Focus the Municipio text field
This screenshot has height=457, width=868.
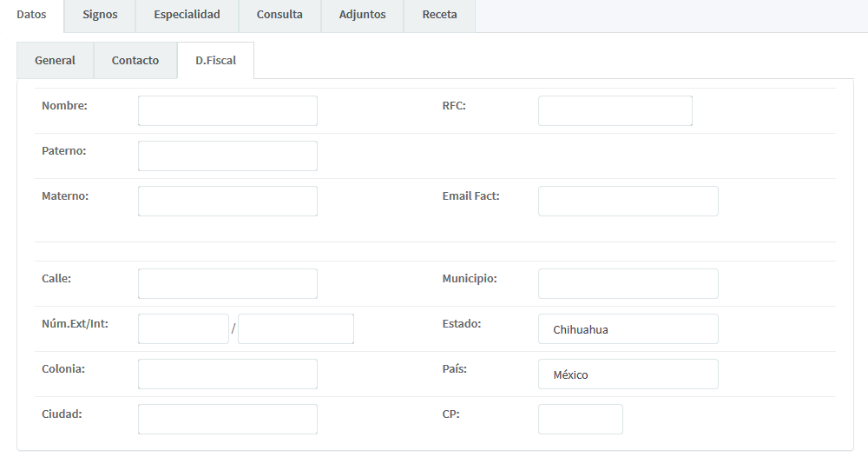tap(628, 284)
